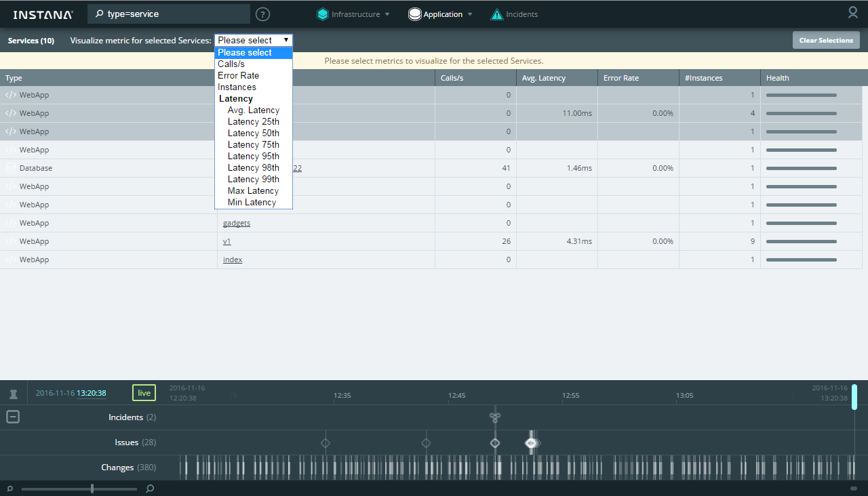The width and height of the screenshot is (868, 496).
Task: Click the Issues (28) timeline label
Action: pos(136,442)
